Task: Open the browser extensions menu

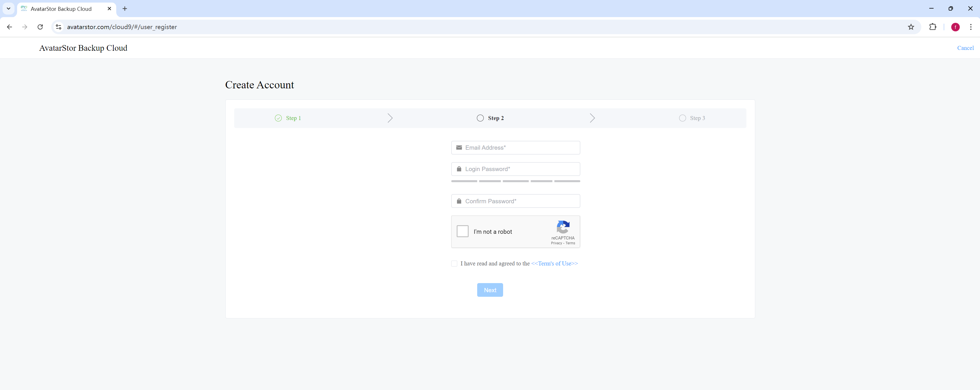Action: [932, 27]
